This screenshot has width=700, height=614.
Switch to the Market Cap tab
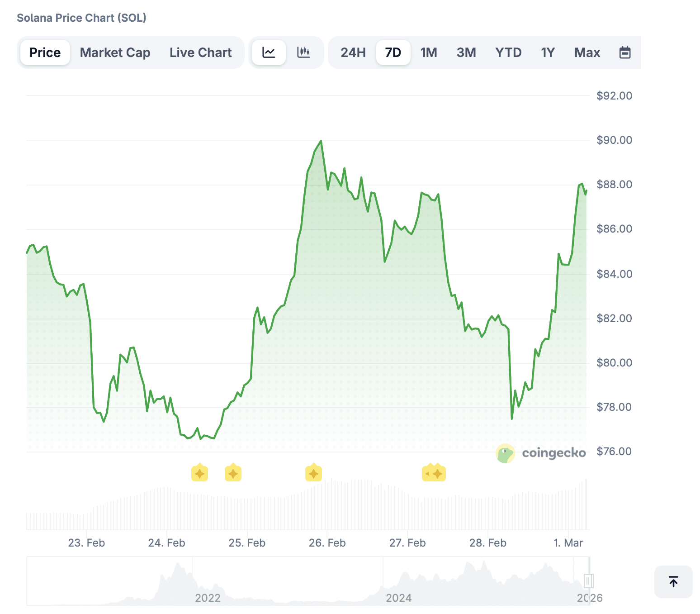115,52
